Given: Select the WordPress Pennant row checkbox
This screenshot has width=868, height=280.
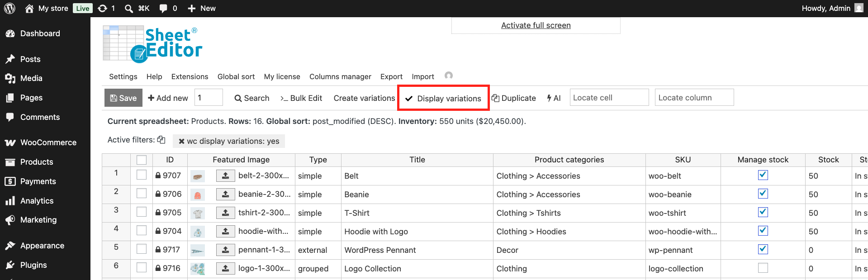Looking at the screenshot, I should click(142, 249).
